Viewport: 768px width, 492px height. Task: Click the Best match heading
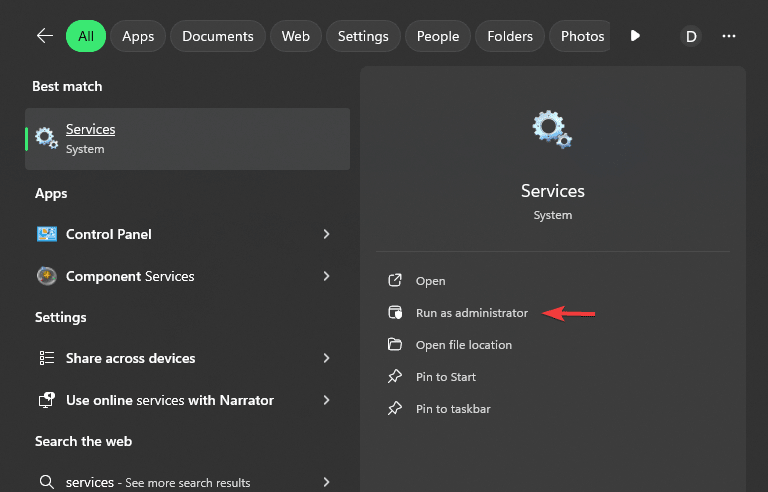tap(67, 86)
